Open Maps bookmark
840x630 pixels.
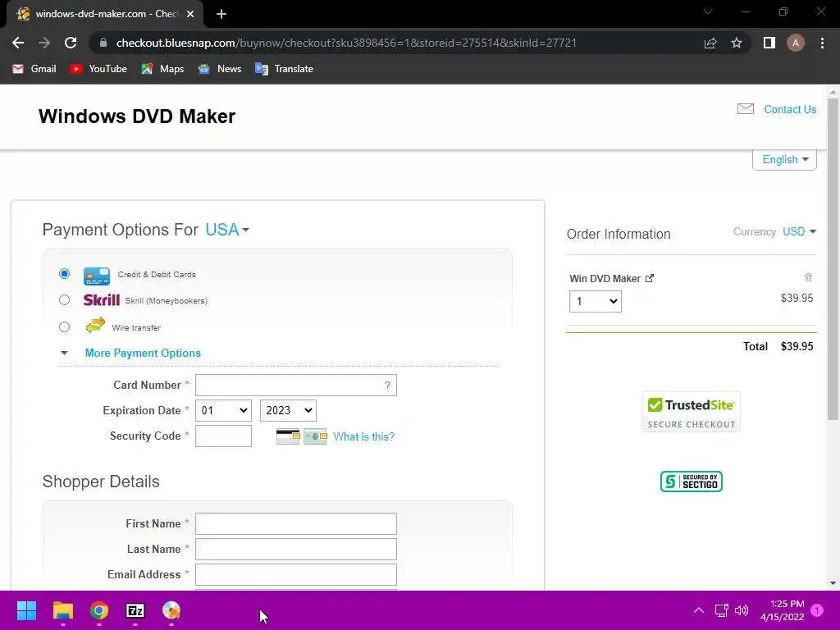(x=162, y=69)
